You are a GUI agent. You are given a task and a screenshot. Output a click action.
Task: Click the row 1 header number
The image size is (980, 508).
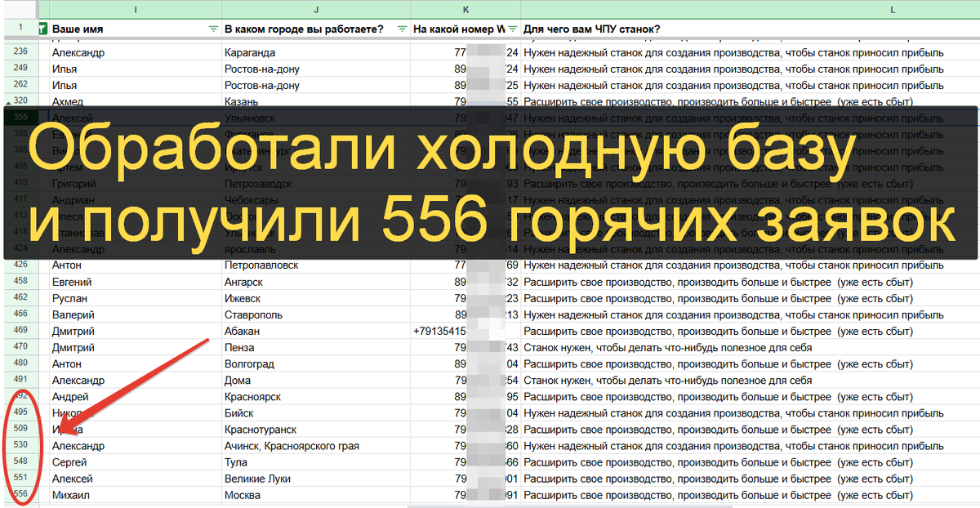click(x=20, y=28)
